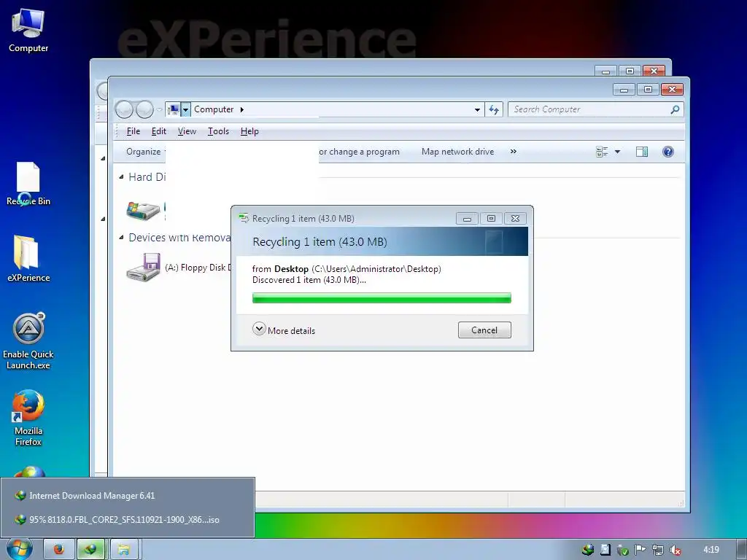The image size is (747, 560).
Task: Click Organize in the command bar
Action: 144,152
